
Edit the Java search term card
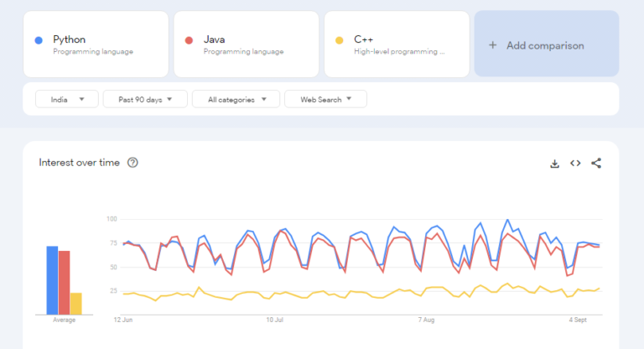(x=247, y=44)
